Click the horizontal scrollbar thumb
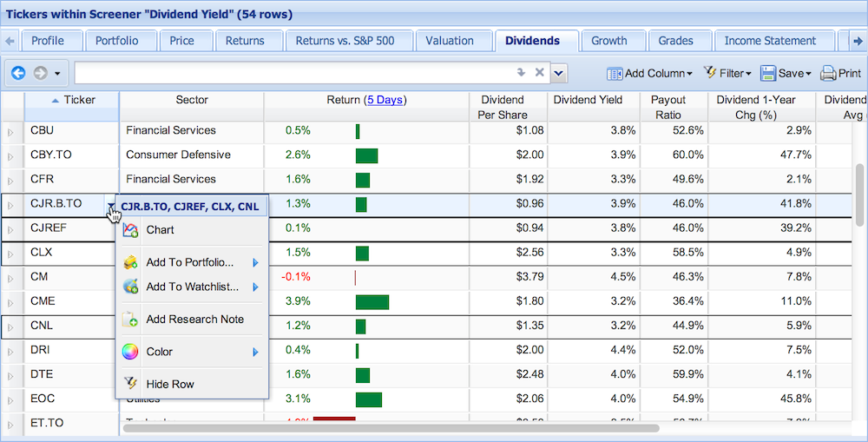Screen dimensions: 868x442 pos(391,428)
